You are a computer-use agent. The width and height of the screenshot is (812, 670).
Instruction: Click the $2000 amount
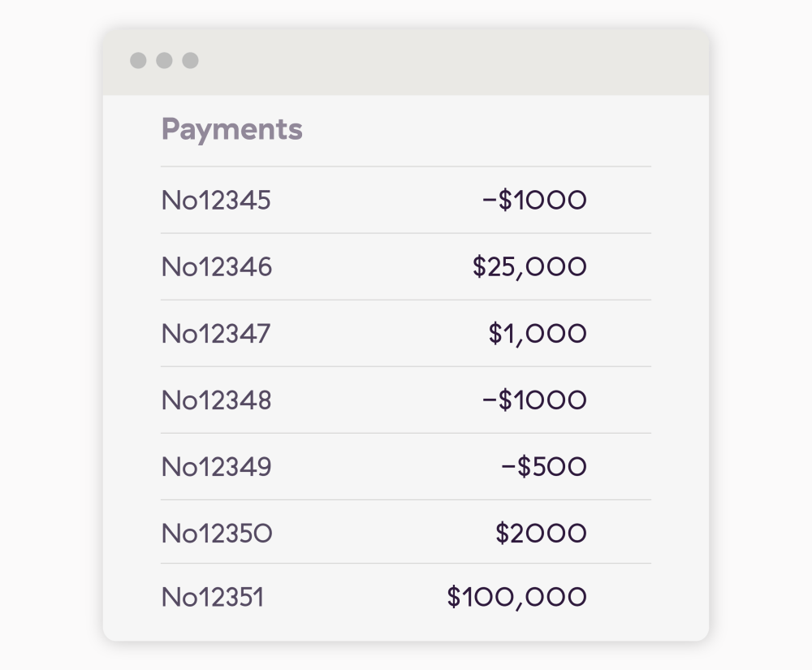[541, 534]
